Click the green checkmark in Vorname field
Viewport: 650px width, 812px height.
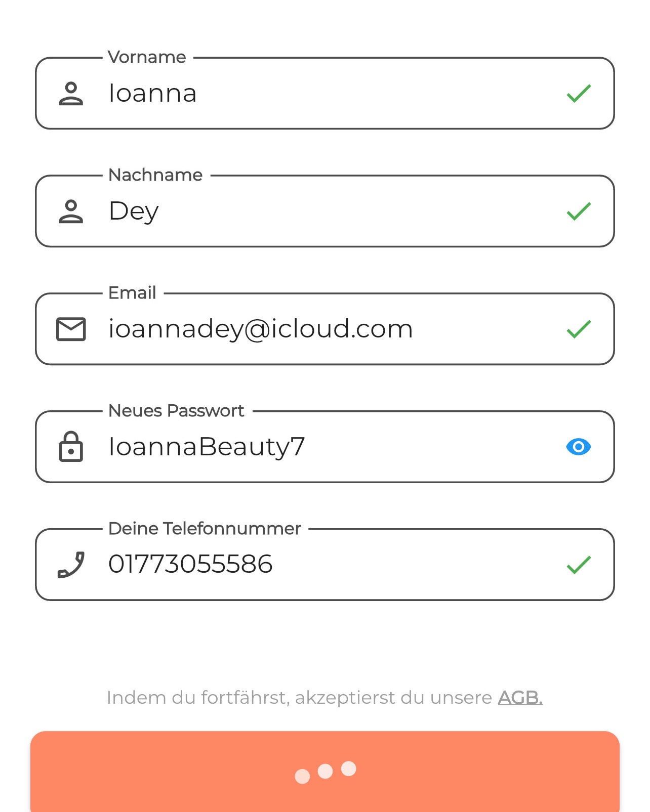pyautogui.click(x=579, y=94)
